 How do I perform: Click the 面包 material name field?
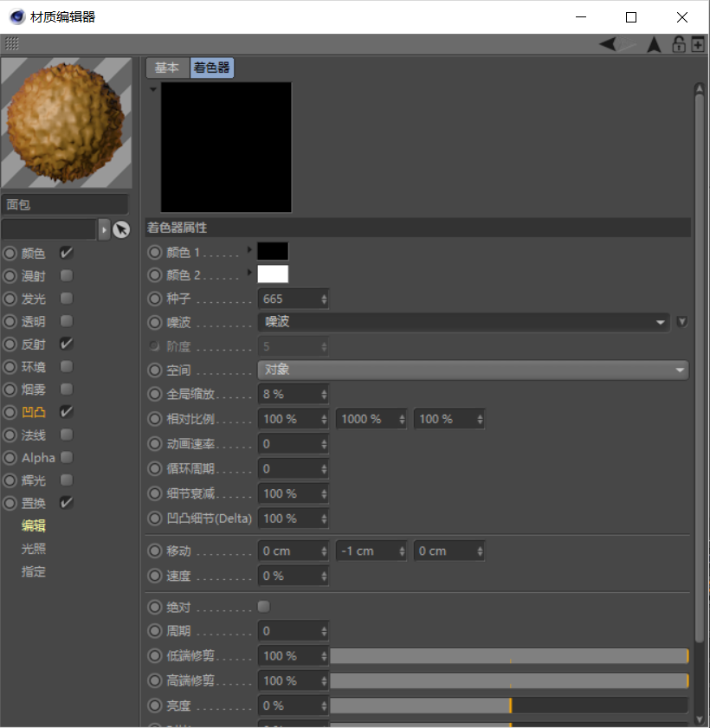(65, 205)
